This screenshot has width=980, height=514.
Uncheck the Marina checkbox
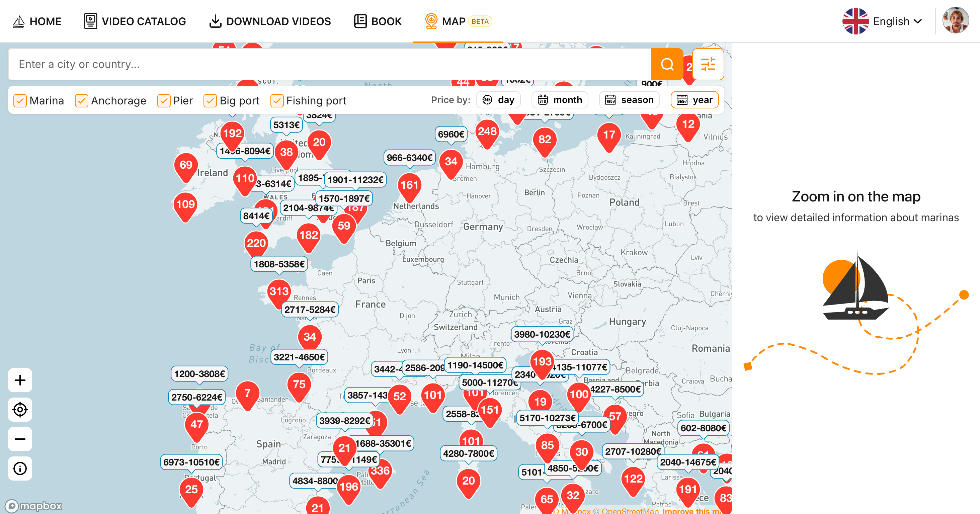coord(20,100)
